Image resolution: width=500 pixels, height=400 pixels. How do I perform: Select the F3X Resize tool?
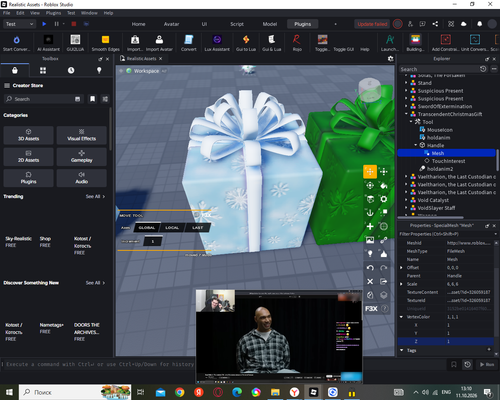click(x=384, y=172)
